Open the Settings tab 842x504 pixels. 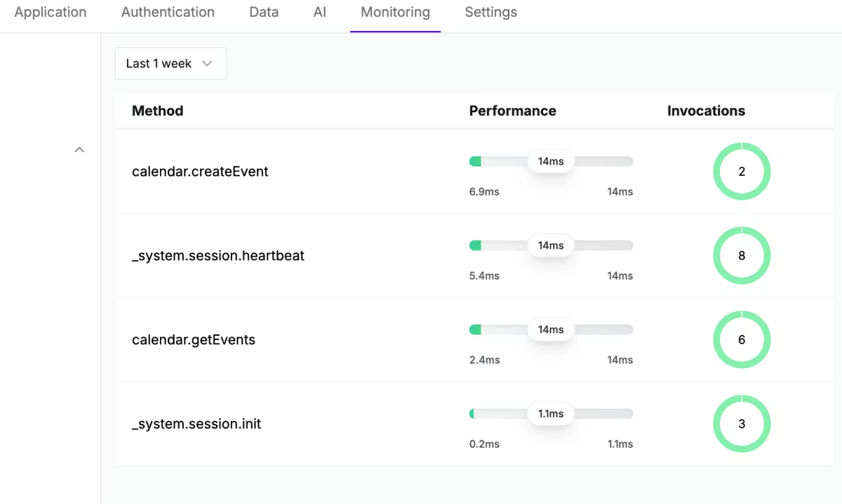point(491,13)
